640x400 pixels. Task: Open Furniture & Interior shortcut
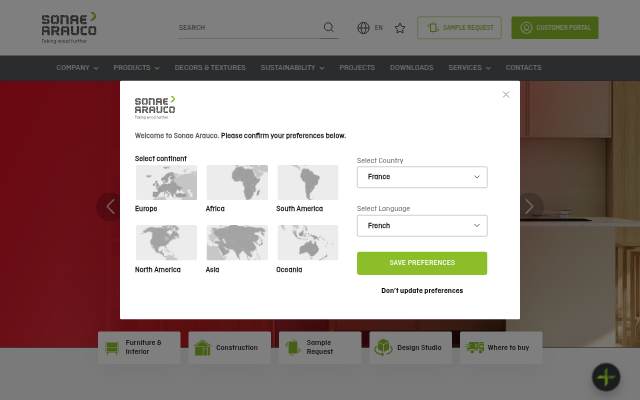[139, 347]
